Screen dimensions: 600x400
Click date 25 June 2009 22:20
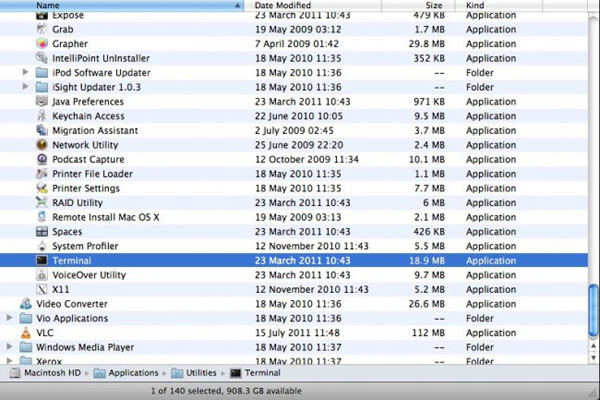pos(299,145)
